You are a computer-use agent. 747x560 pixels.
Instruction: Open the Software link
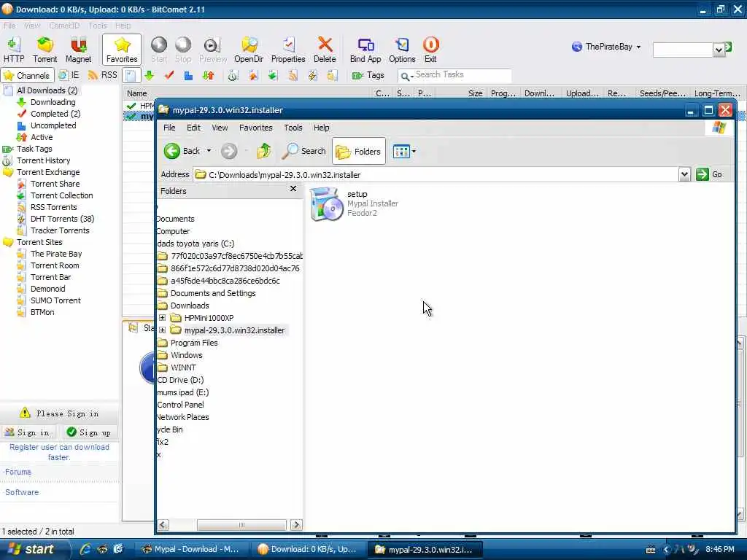point(22,492)
